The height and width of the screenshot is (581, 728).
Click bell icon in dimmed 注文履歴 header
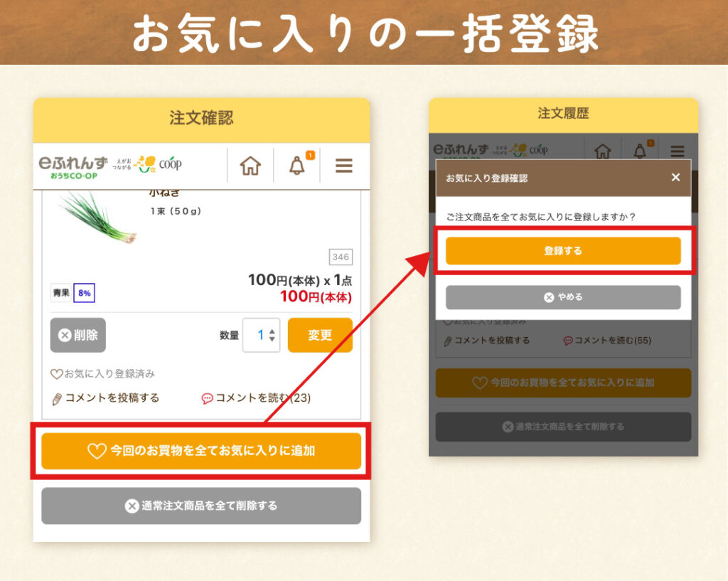(x=641, y=151)
